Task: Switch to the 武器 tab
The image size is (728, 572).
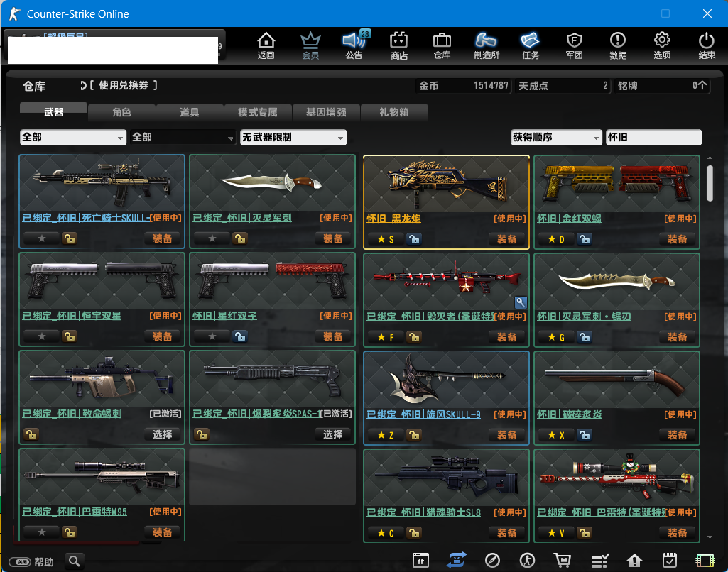Action: point(53,112)
